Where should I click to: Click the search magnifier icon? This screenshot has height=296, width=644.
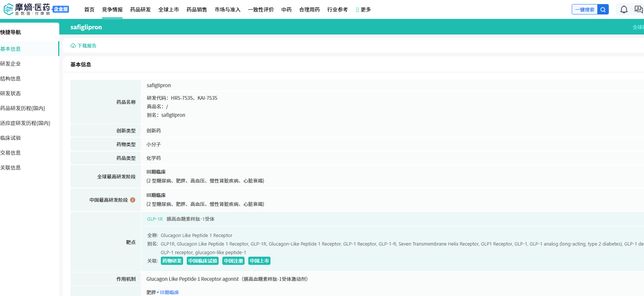[603, 10]
